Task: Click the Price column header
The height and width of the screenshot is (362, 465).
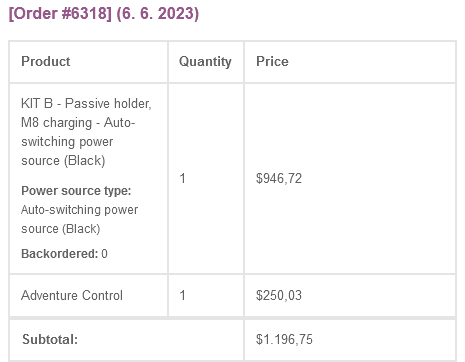Action: (272, 61)
